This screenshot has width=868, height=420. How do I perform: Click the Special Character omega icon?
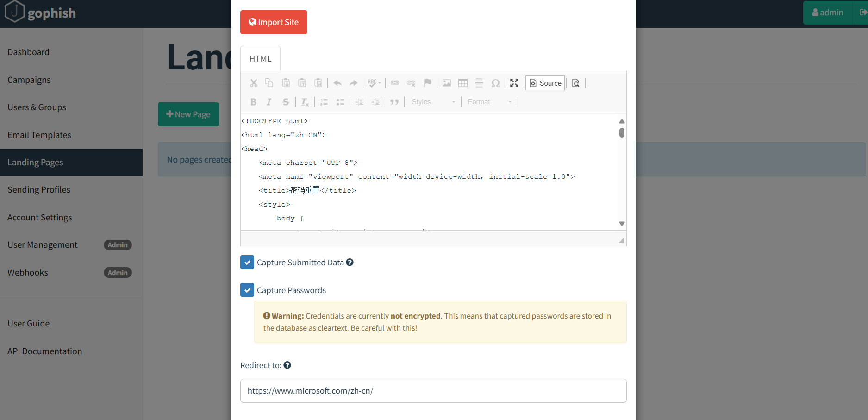tap(495, 83)
